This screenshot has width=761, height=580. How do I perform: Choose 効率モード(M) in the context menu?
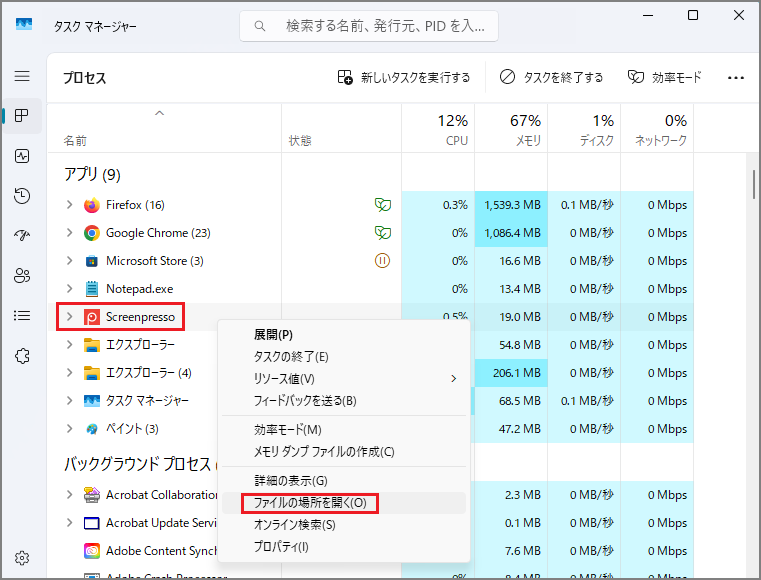coord(344,430)
